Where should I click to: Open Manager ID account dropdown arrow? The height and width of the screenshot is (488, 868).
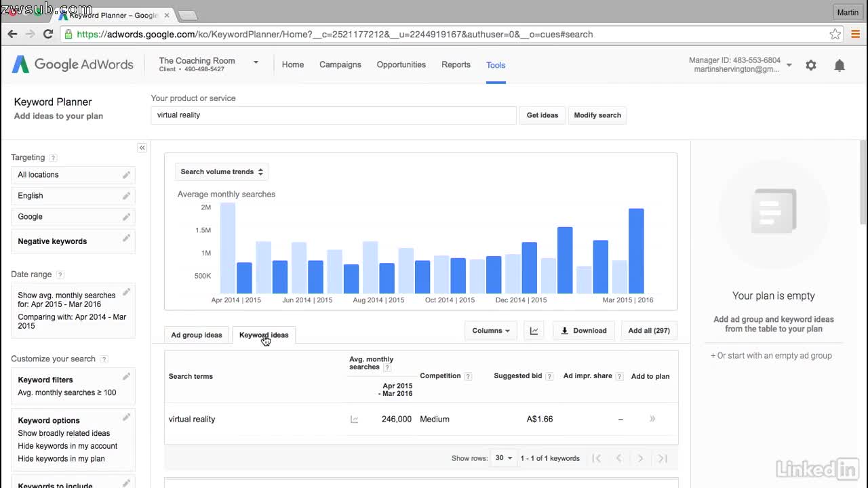789,65
